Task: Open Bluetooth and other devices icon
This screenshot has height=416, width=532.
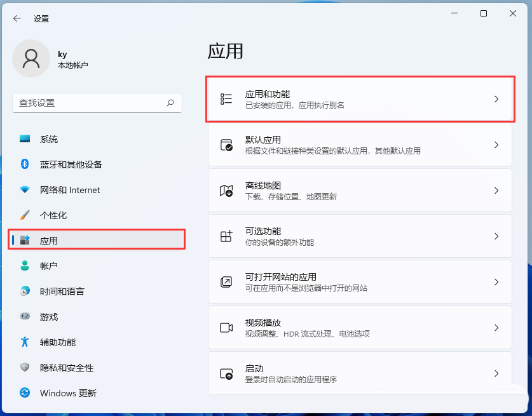Action: pyautogui.click(x=25, y=164)
